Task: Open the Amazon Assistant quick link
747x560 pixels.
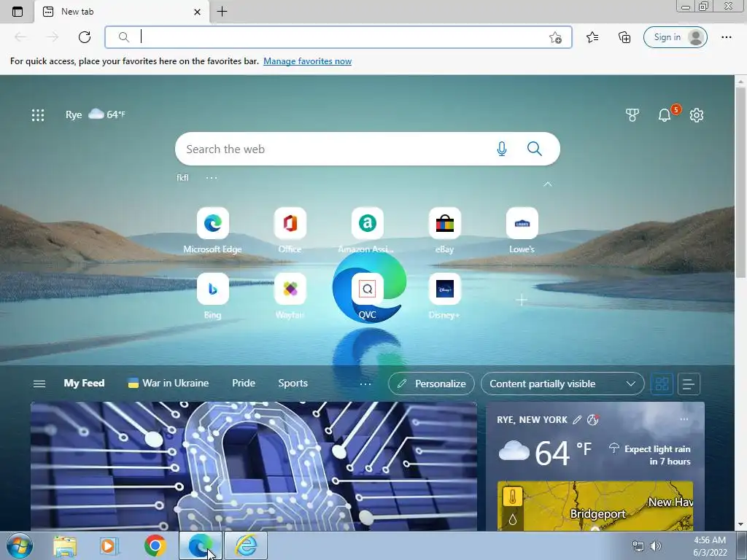Action: 367,230
